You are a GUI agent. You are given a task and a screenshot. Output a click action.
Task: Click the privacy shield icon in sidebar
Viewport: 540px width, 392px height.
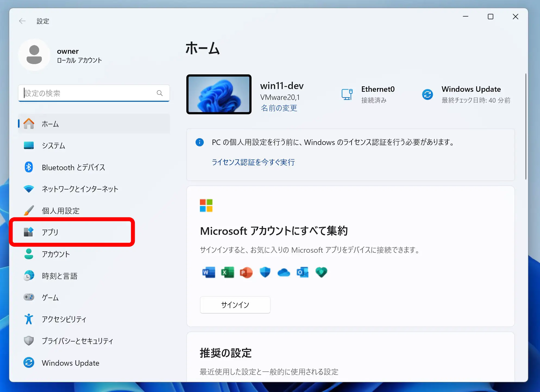(x=29, y=341)
